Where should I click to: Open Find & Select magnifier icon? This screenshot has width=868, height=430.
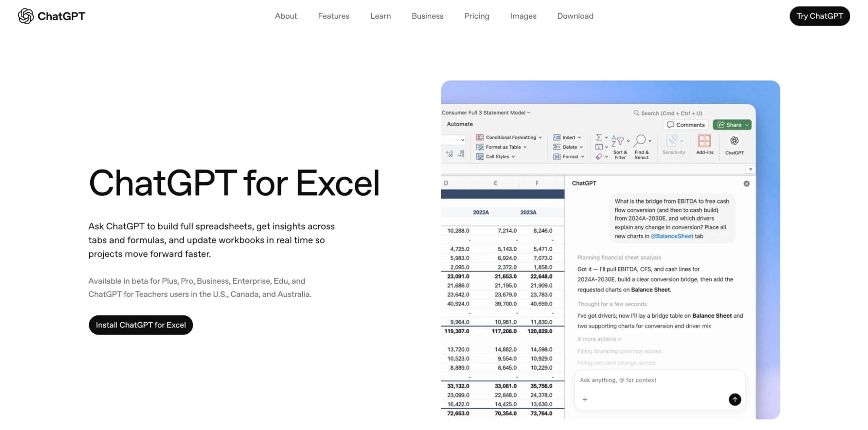(x=640, y=141)
